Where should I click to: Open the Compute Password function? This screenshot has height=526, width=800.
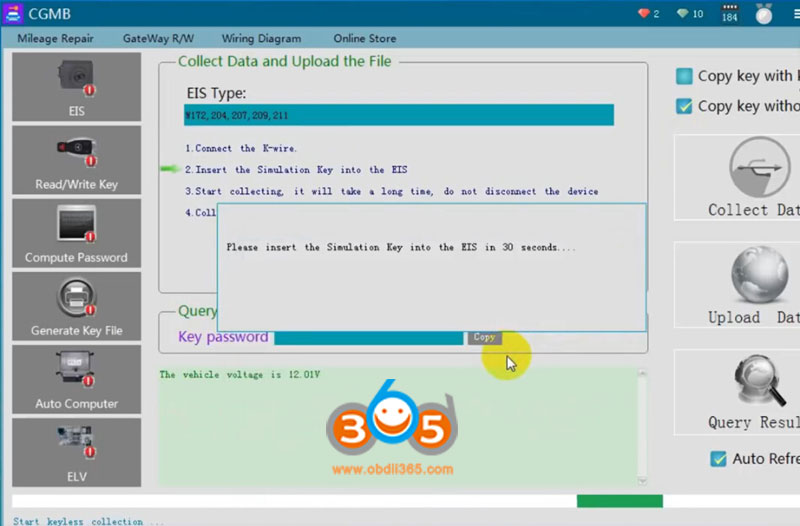[76, 233]
